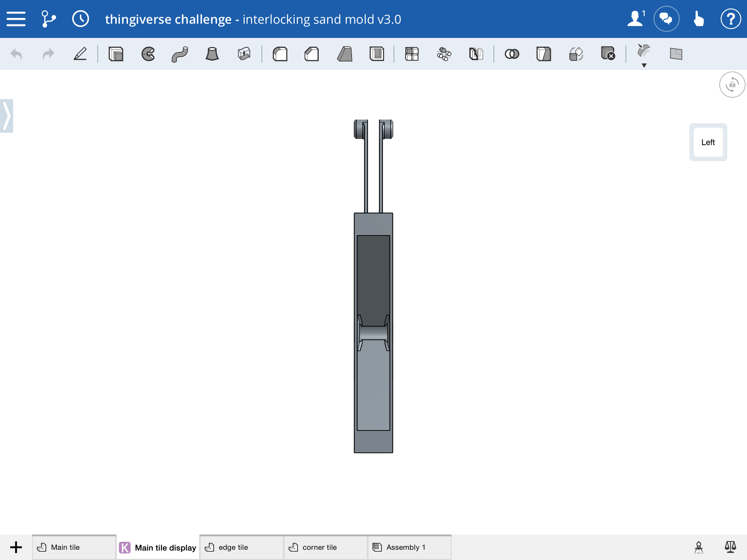
Task: Switch to the edge tile tab
Action: [x=242, y=547]
